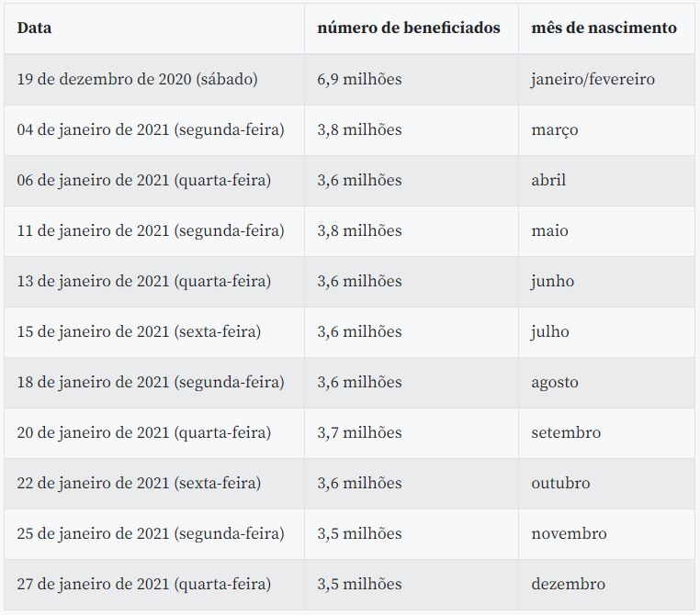
Task: Click the '22 de janeiro de 2021 (sexta-feira)' cell
Action: click(x=139, y=483)
